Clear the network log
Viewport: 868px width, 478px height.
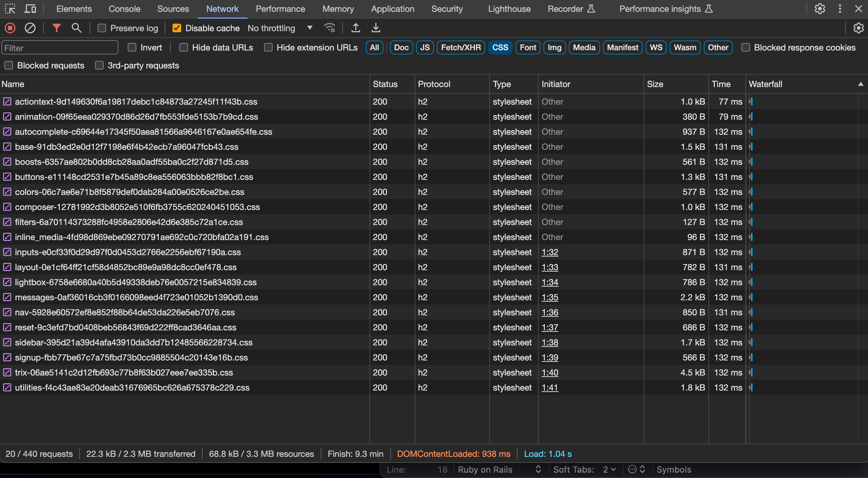tap(30, 28)
